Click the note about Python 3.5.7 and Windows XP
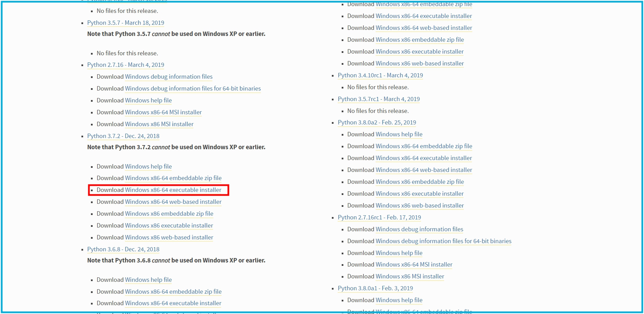Screen dimensions: 644x314 [176, 34]
